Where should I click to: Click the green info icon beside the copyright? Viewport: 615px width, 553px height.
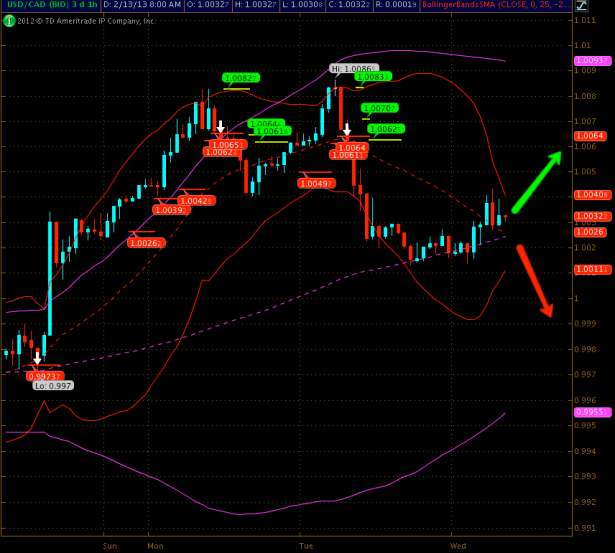[8, 20]
